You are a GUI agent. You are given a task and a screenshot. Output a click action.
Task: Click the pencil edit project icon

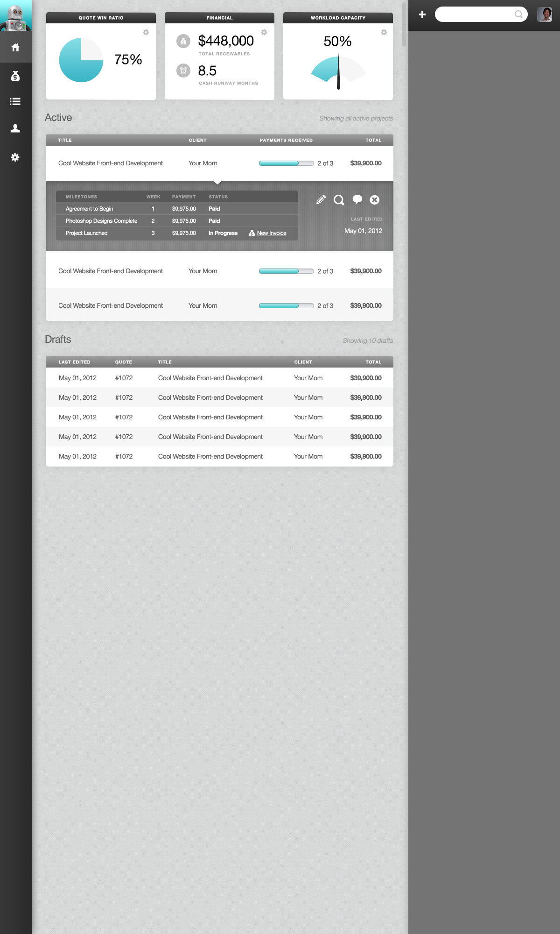coord(321,200)
